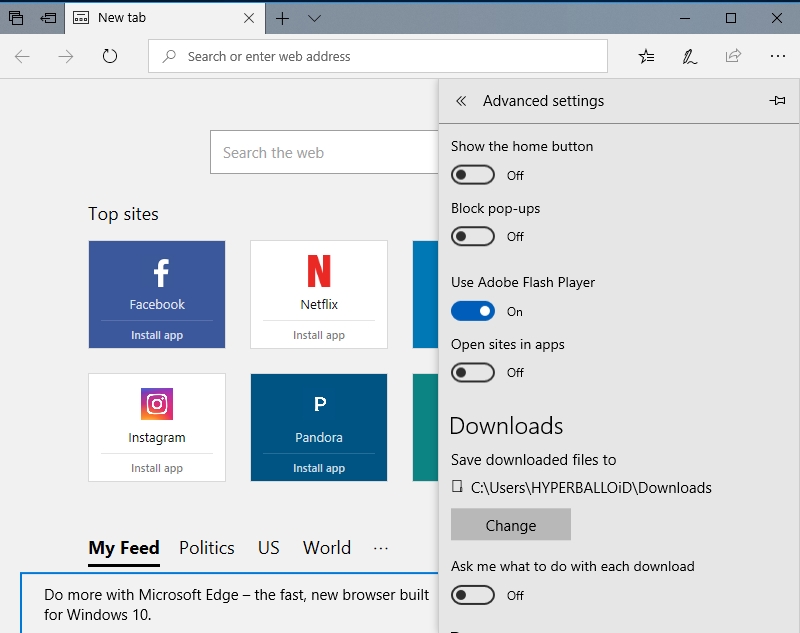
Task: Refresh the page
Action: coord(110,56)
